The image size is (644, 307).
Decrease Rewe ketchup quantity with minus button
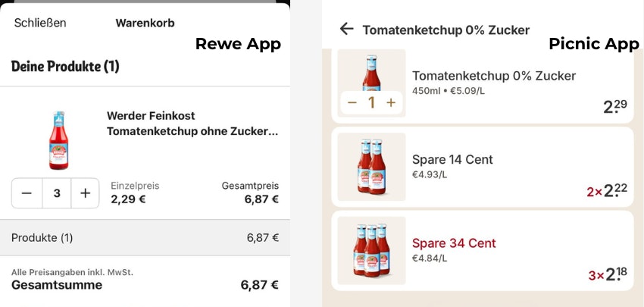27,193
